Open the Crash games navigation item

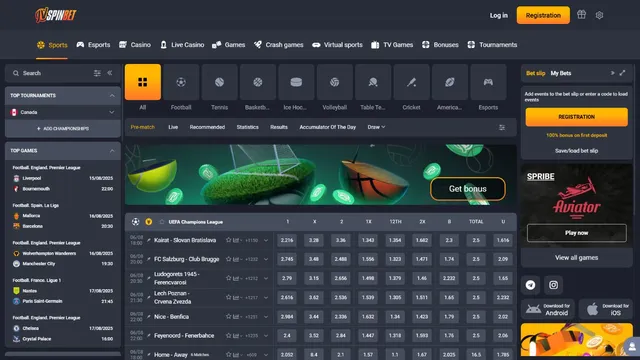click(279, 45)
